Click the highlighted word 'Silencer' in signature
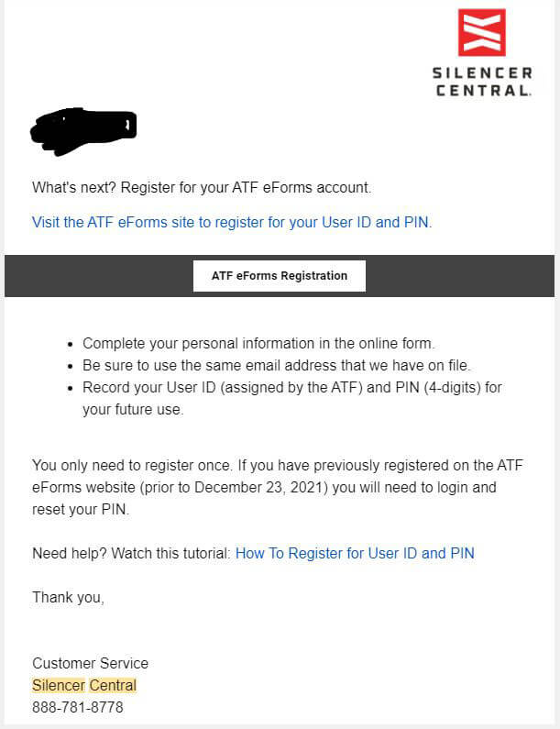The image size is (560, 729). coord(58,685)
